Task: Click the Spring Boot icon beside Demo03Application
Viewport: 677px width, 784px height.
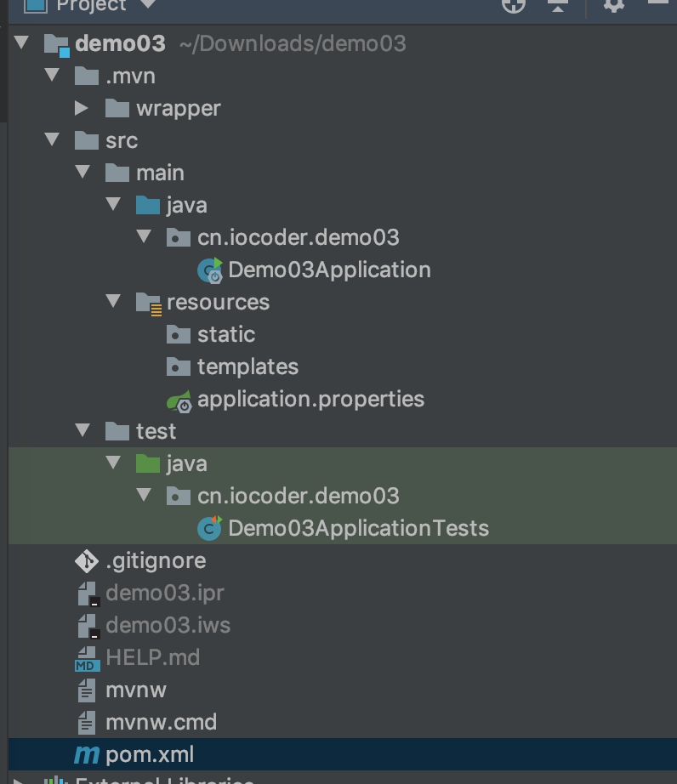Action: point(210,270)
